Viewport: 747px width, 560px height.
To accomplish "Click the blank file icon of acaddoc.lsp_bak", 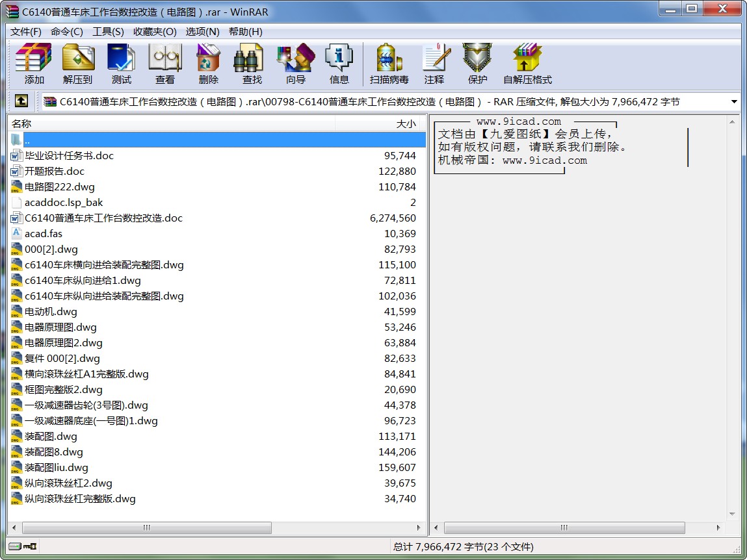I will [17, 203].
